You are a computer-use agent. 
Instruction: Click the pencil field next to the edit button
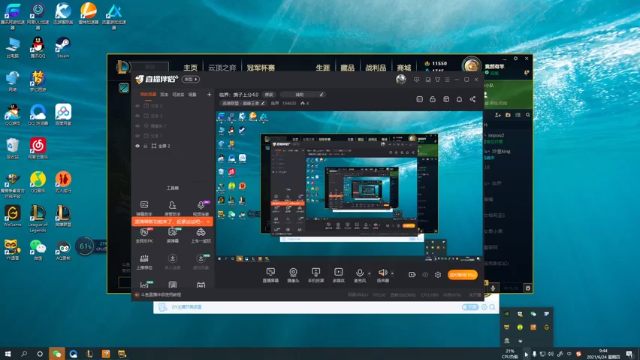(302, 95)
